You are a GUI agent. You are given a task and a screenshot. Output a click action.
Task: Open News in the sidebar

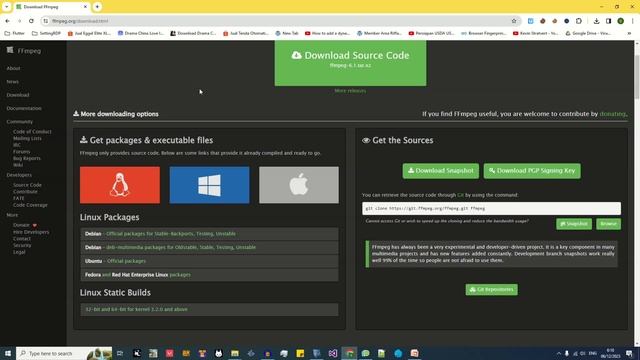click(13, 82)
